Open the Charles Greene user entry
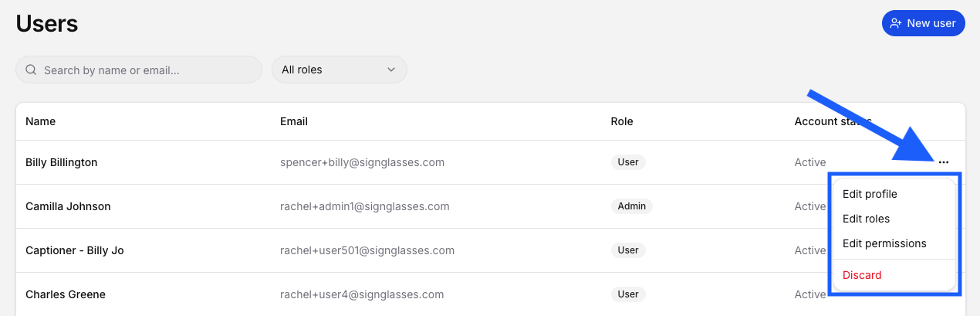Screen dimensions: 980x316 (x=66, y=294)
